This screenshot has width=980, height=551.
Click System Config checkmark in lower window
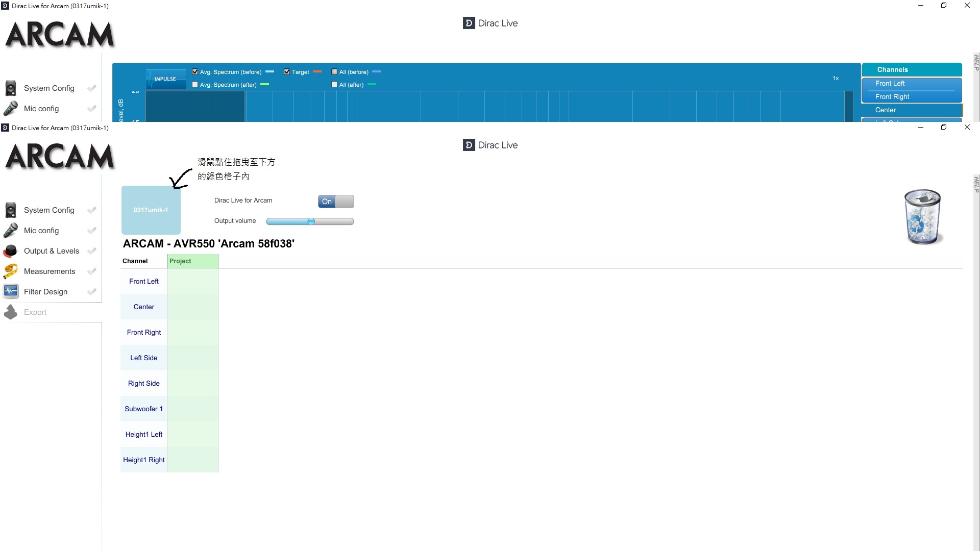[92, 210]
